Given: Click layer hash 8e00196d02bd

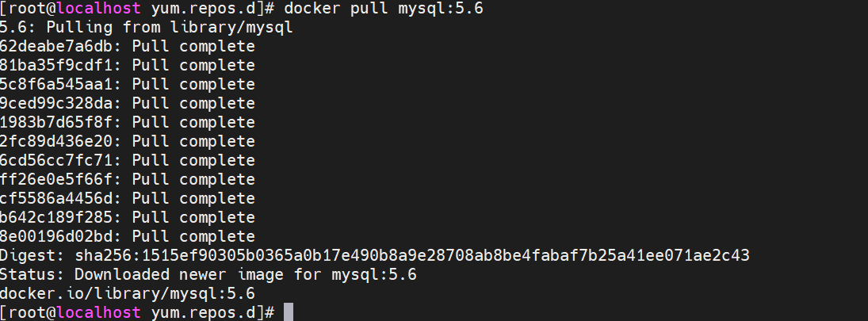Looking at the screenshot, I should click(x=61, y=237).
